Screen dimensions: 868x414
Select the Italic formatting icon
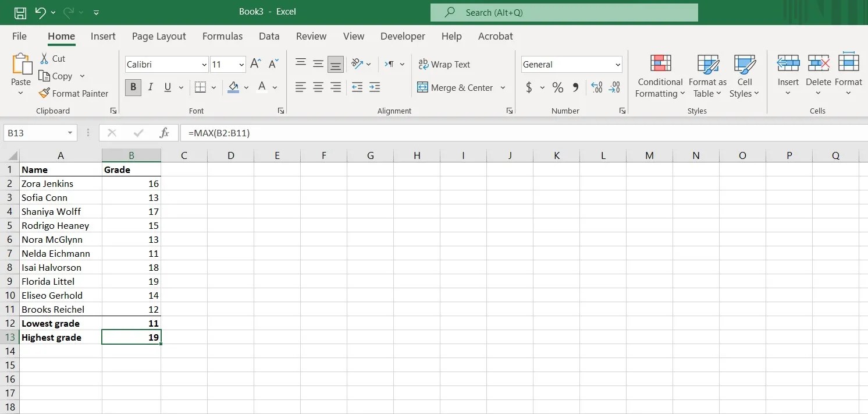click(x=150, y=87)
